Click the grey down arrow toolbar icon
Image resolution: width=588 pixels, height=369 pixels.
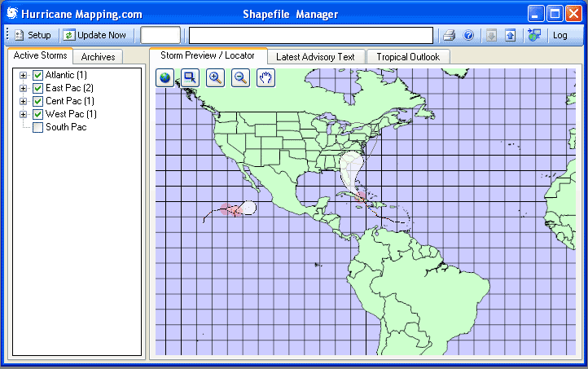[491, 35]
